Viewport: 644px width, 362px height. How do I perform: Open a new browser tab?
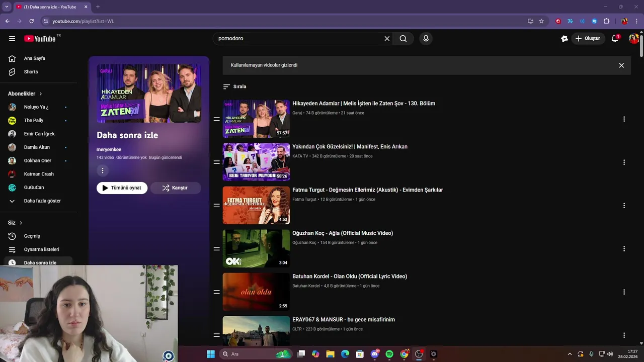pos(98,7)
